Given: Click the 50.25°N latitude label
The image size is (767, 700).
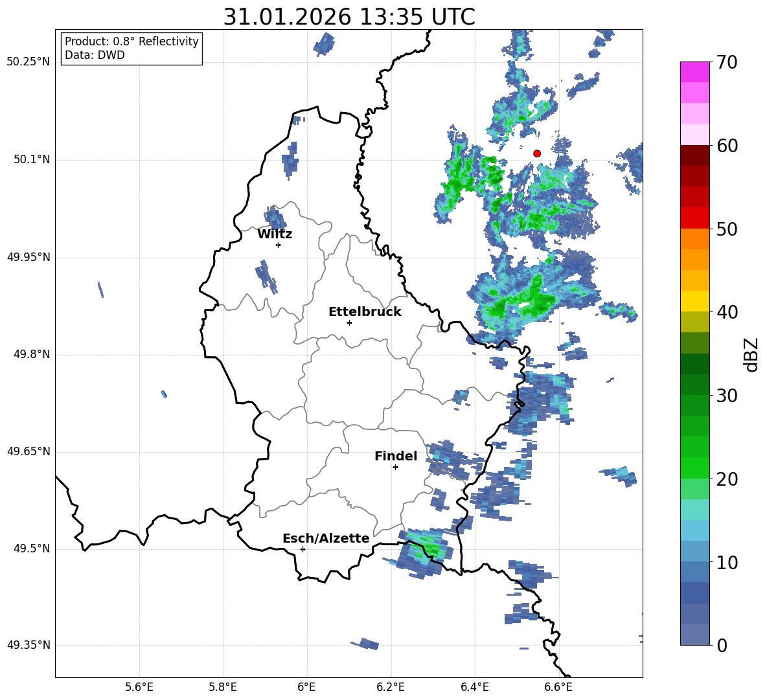Looking at the screenshot, I should 28,62.
